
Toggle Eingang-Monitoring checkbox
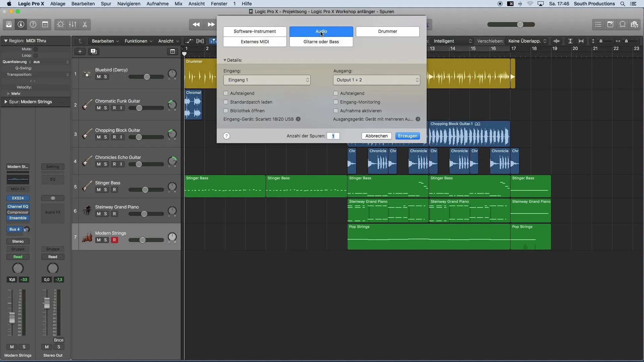point(336,102)
